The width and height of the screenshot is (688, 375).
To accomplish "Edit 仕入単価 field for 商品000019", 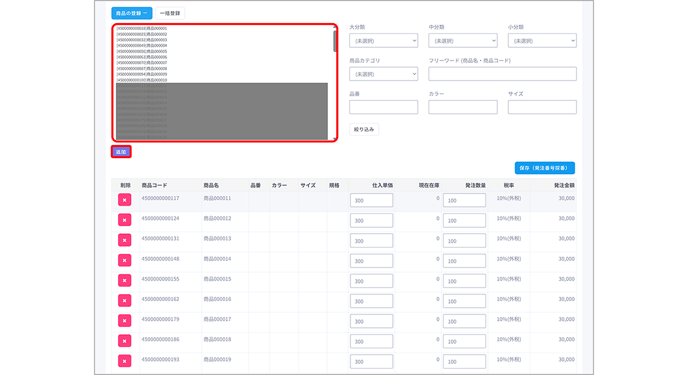I will coord(371,362).
